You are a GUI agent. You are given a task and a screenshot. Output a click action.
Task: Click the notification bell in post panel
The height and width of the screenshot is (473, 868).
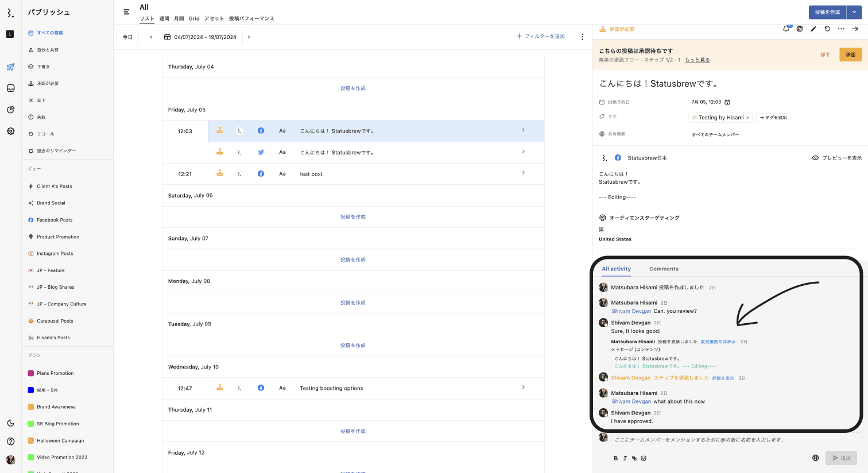[x=786, y=29]
